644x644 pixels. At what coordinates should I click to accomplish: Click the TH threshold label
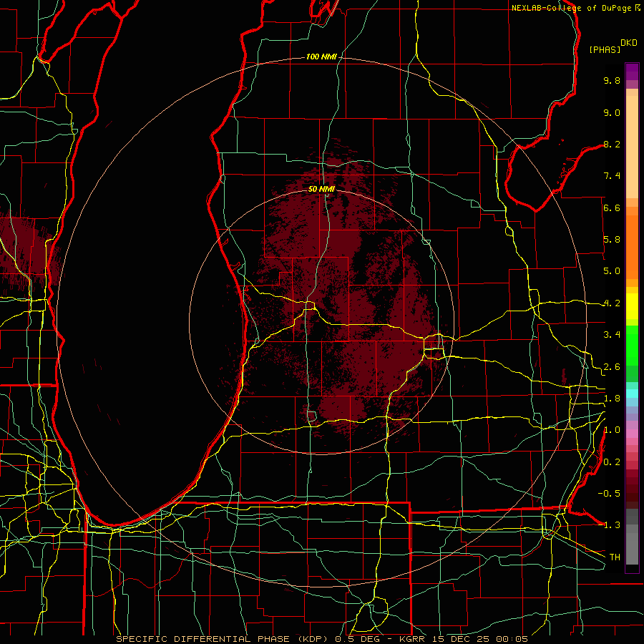[615, 557]
